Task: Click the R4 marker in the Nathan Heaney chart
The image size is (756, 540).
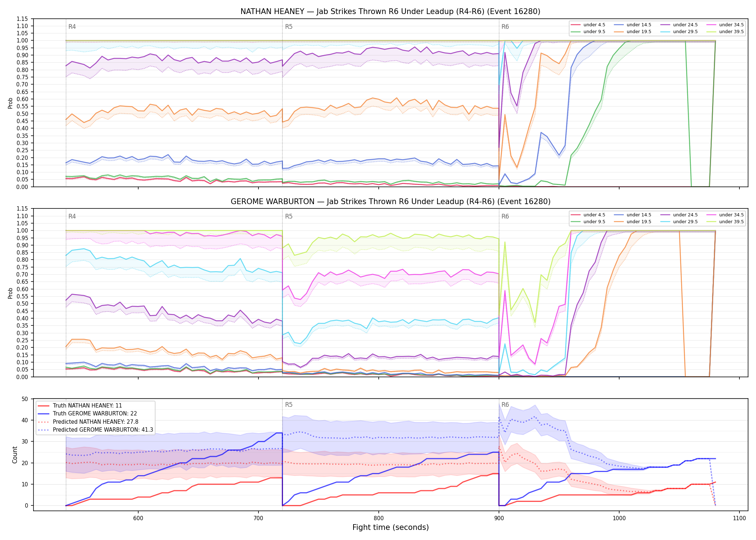Action: (x=72, y=27)
